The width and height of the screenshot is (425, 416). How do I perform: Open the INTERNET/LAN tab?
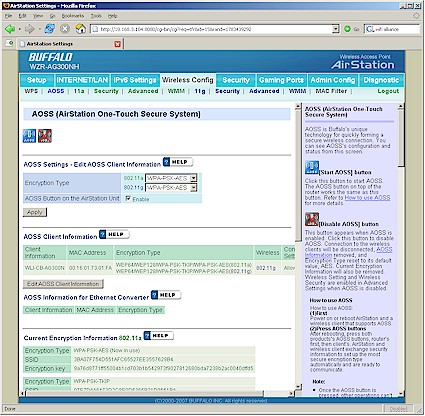tap(82, 80)
